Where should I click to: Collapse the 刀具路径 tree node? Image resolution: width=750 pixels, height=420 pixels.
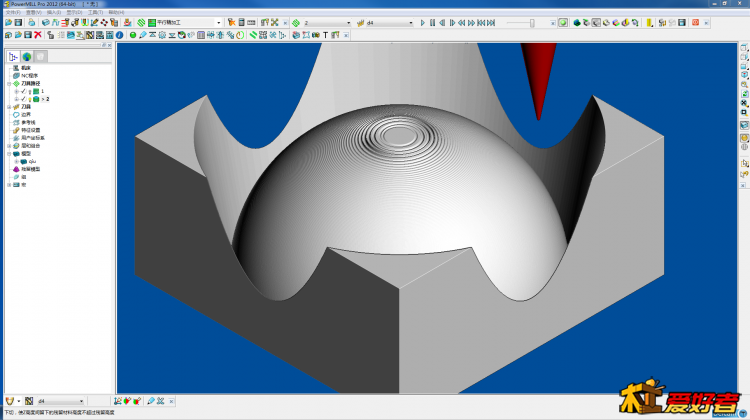[9, 83]
